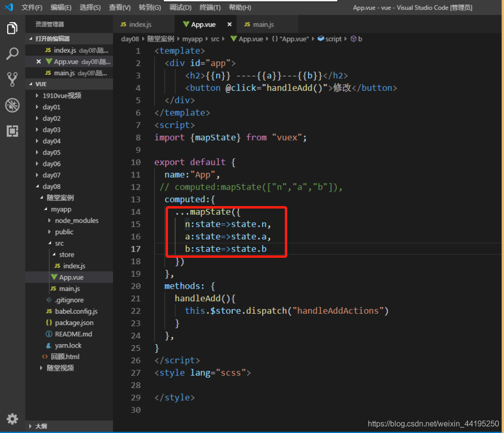Open the 文件(F) menu
Viewport: 504px width, 433px height.
(32, 7)
